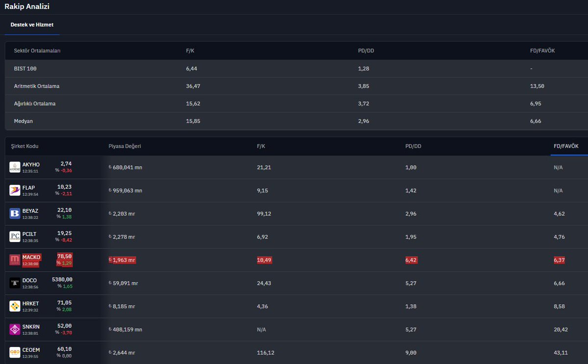588x364 pixels.
Task: Click Ağırlıklı Ortalama PD/DD value 3,72
Action: (364, 104)
